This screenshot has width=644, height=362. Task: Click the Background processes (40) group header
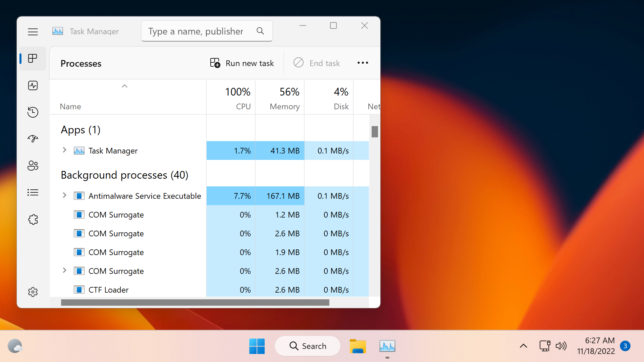tap(124, 175)
